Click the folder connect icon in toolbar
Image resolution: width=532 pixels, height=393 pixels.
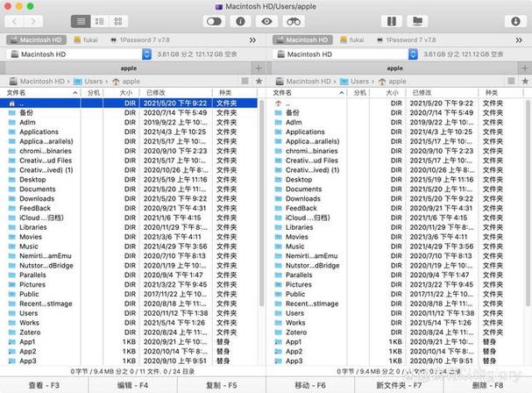click(417, 21)
